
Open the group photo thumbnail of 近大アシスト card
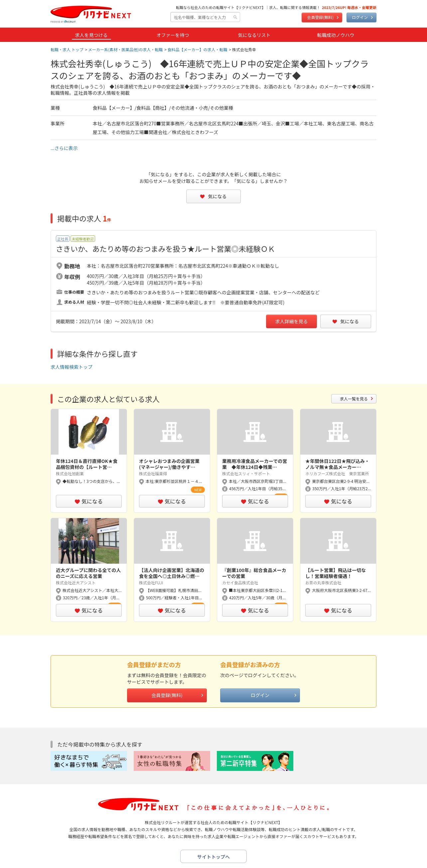(x=89, y=541)
